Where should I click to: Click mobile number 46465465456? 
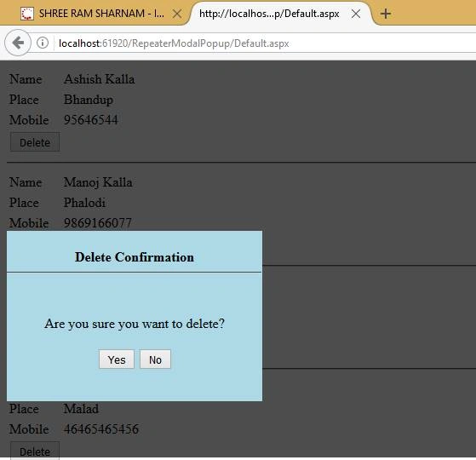101,429
